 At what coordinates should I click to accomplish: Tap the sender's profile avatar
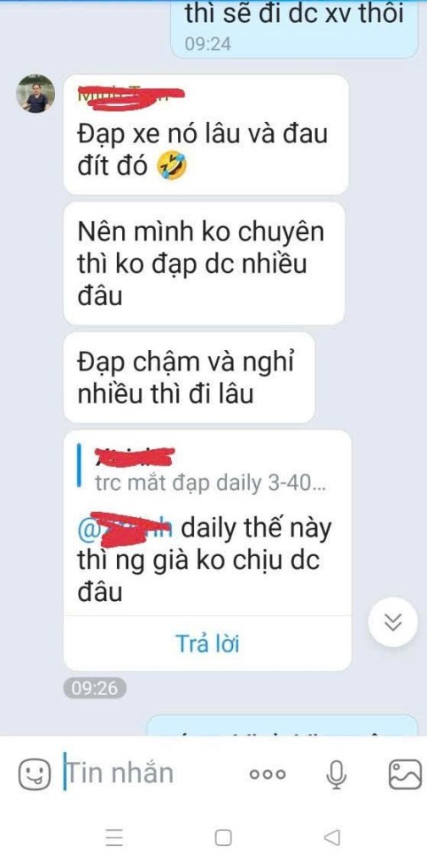tap(36, 93)
